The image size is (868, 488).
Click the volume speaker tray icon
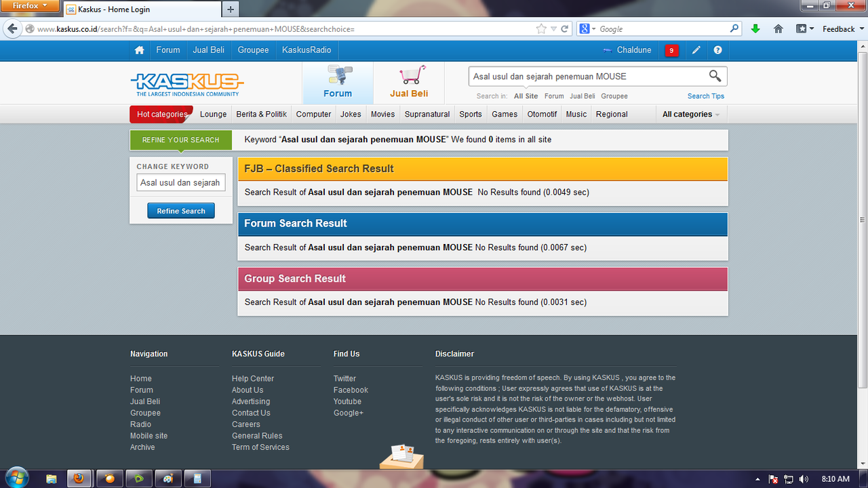point(804,479)
